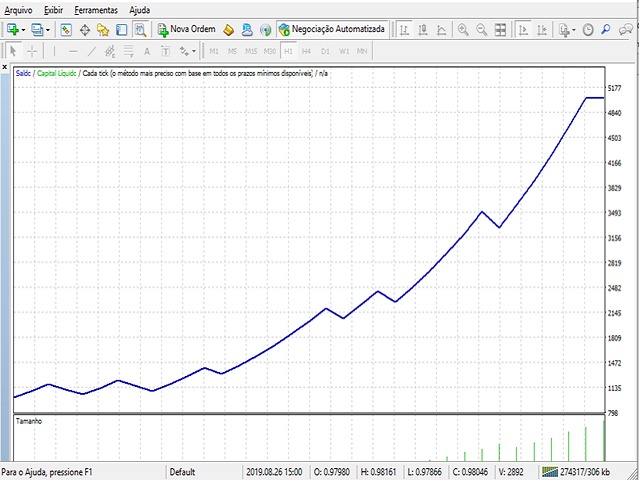This screenshot has width=640, height=480.
Task: Open the Ajuda menu
Action: (140, 10)
